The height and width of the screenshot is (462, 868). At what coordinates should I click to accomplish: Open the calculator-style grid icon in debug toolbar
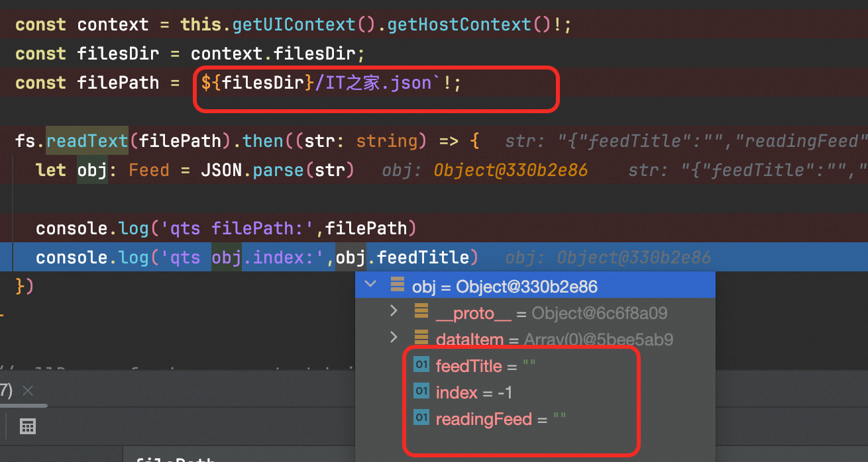28,426
